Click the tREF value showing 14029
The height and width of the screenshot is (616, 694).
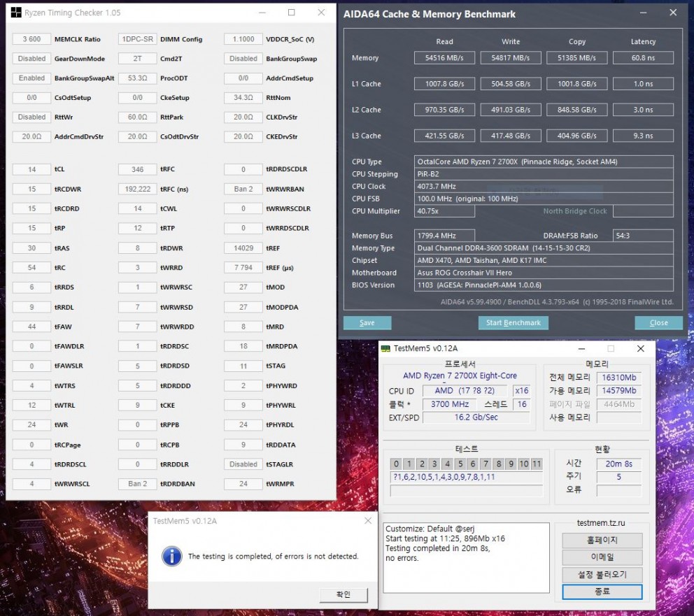point(243,248)
